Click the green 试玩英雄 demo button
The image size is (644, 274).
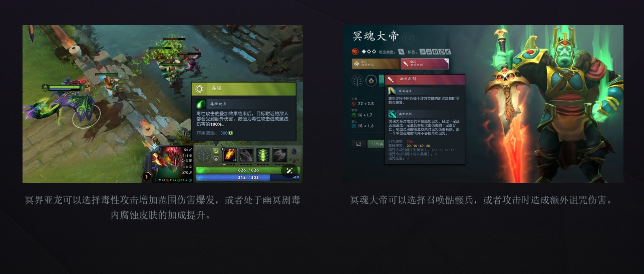click(376, 144)
